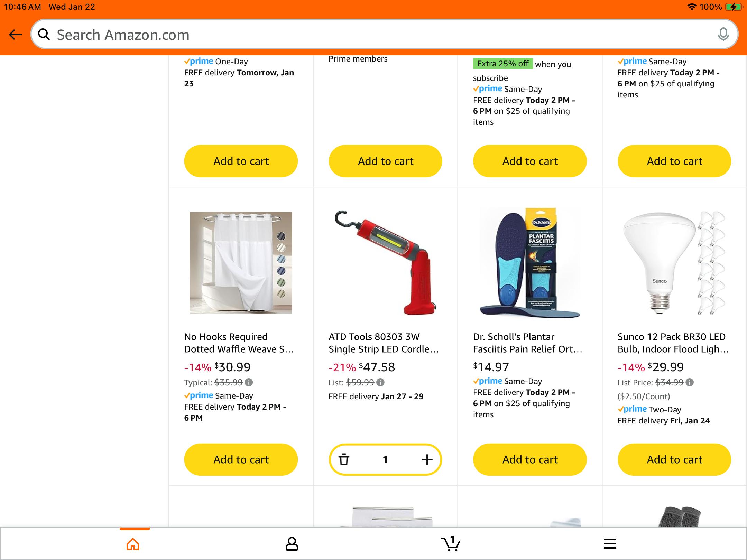Open Dr. Scholl's Plantar Fasciitis title link

coord(527,343)
